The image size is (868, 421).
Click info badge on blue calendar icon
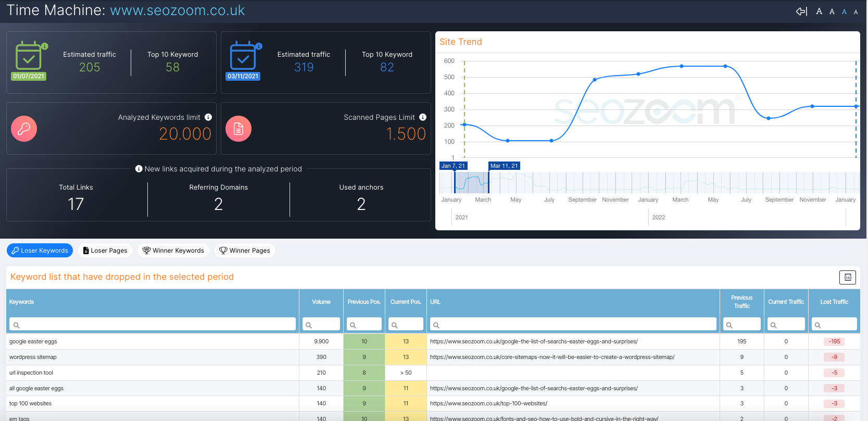coord(259,46)
